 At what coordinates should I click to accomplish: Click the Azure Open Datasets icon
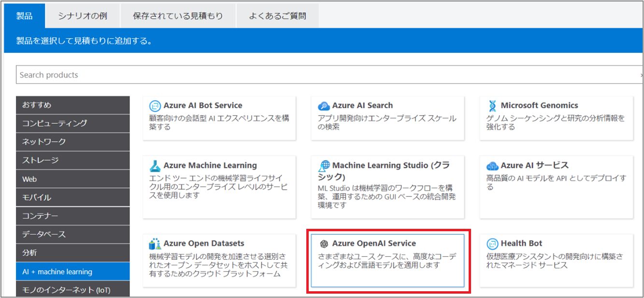coord(155,244)
